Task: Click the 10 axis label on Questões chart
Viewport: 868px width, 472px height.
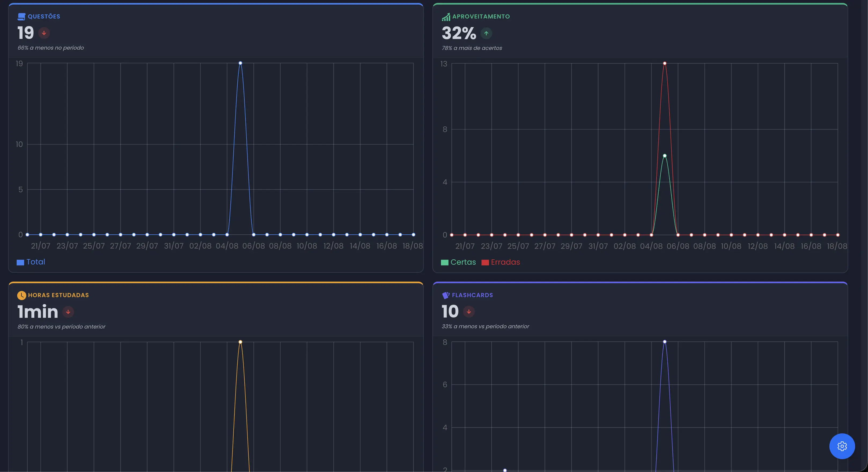Action: click(x=19, y=145)
